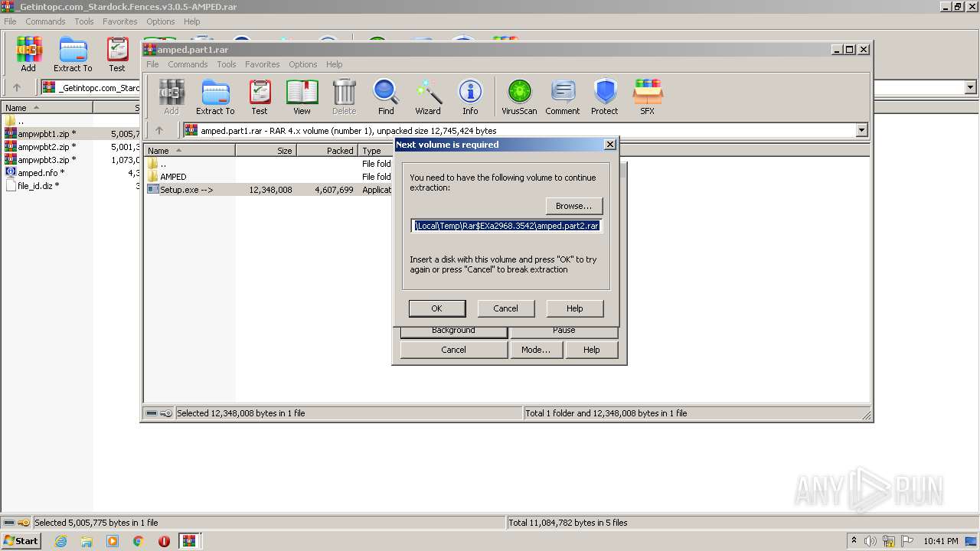
Task: Click the Background button in the extraction dialog
Action: point(453,331)
